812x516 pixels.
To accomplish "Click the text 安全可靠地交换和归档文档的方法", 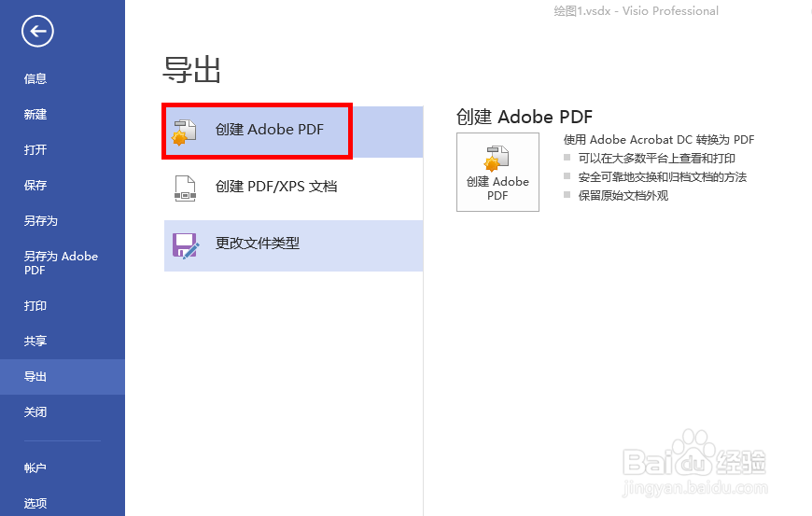I will click(x=663, y=177).
